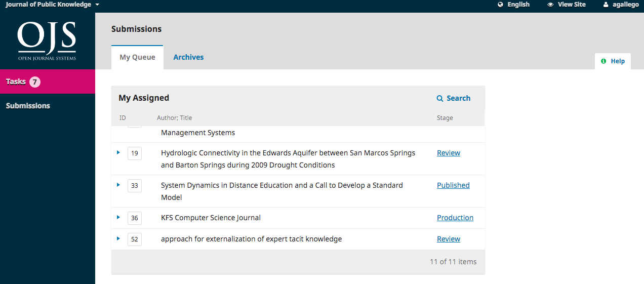Viewport: 644px width, 284px height.
Task: Click the Tasks count badge showing 7
Action: pyautogui.click(x=35, y=82)
